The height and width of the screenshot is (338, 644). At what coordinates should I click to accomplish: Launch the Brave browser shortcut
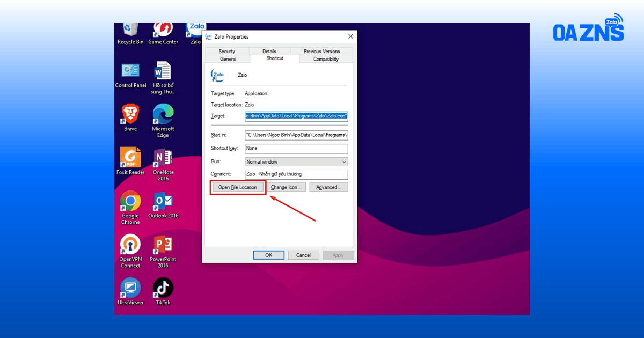click(x=130, y=118)
